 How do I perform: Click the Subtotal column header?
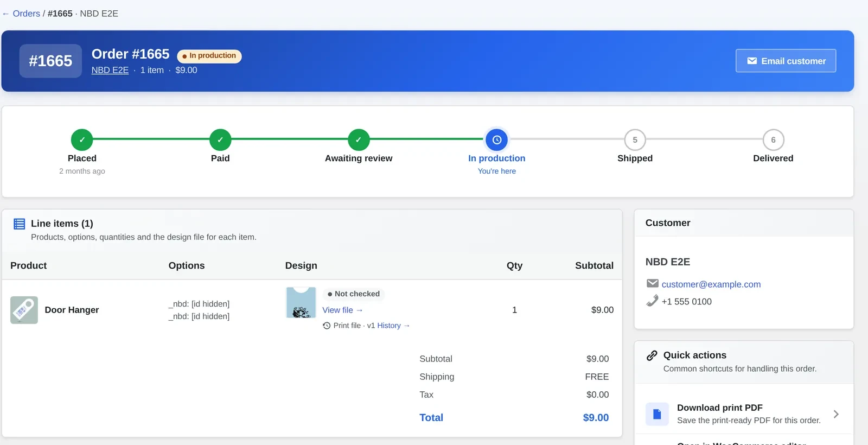[x=594, y=265]
